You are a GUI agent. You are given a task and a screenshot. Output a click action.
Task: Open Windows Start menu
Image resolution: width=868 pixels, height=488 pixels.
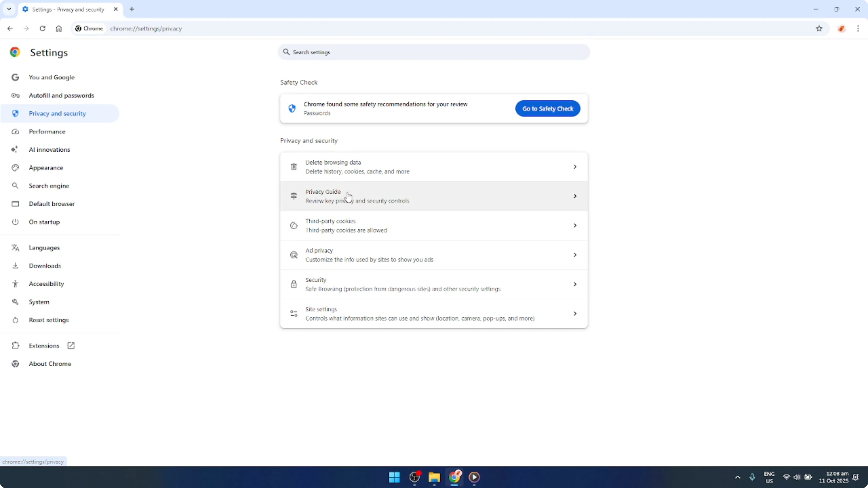pyautogui.click(x=394, y=477)
